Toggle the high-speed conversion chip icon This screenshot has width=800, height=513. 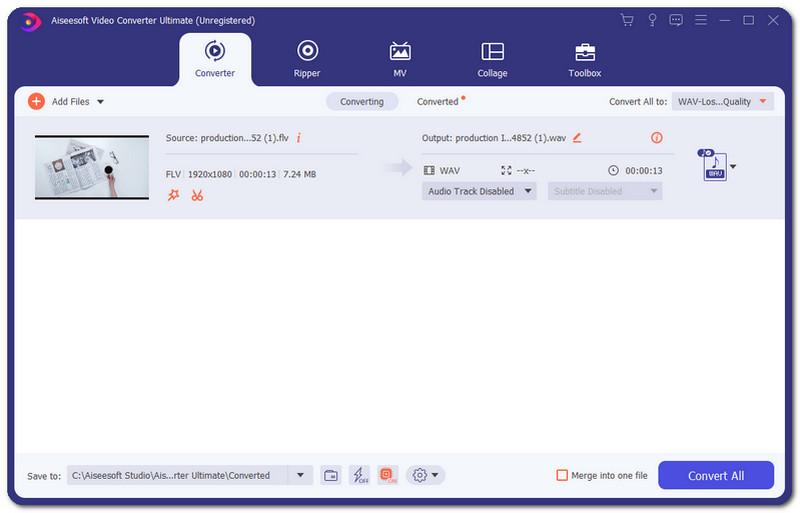[388, 475]
